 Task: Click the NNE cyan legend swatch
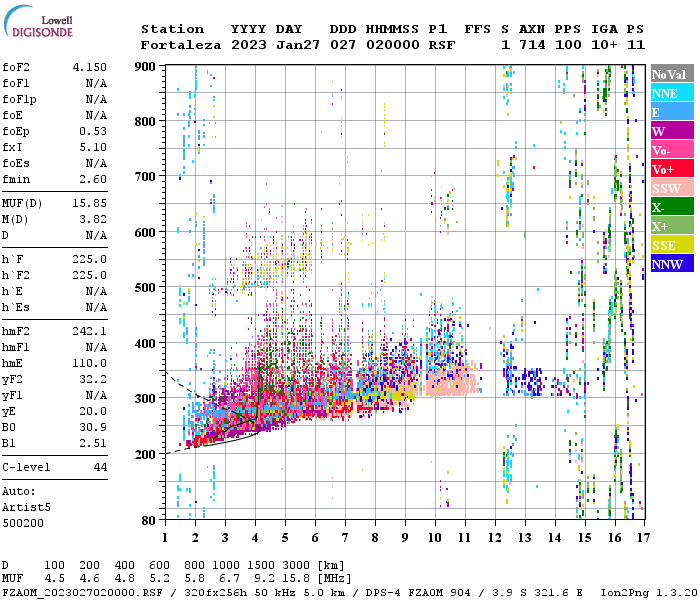click(670, 94)
